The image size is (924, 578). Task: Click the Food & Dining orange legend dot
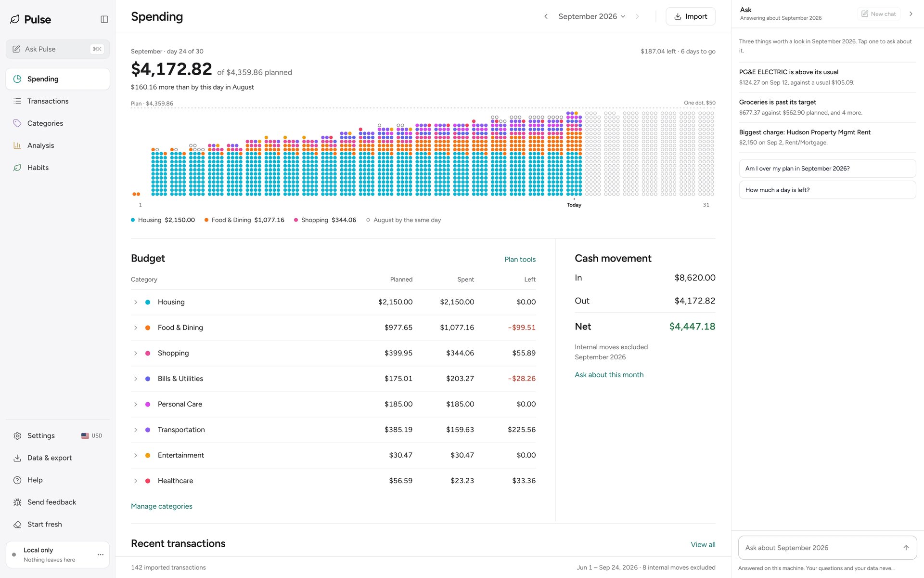pyautogui.click(x=206, y=220)
